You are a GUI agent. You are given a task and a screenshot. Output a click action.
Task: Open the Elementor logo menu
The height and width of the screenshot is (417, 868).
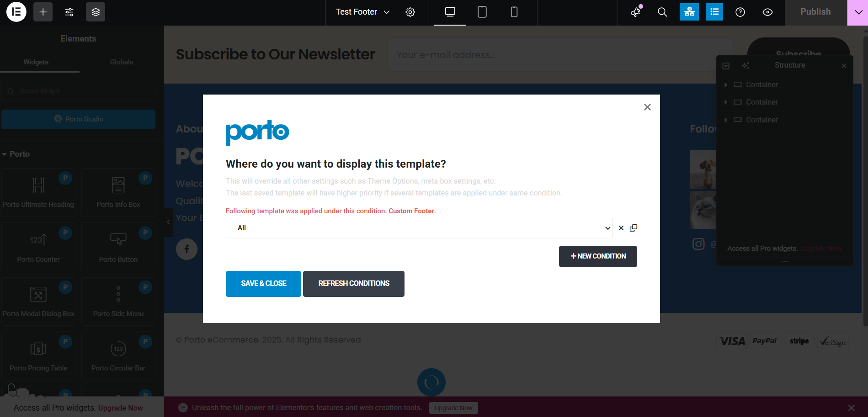pos(16,12)
